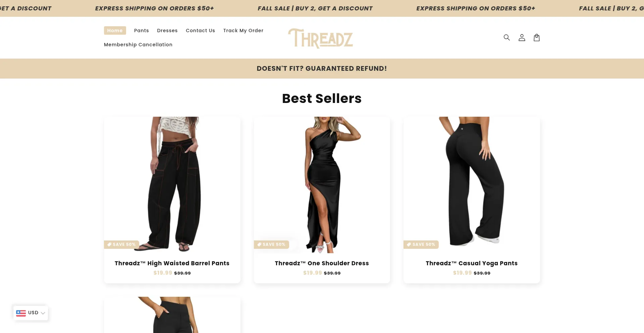Click Save 50% tag on One Shoulder Dress
This screenshot has height=333, width=644.
[271, 244]
